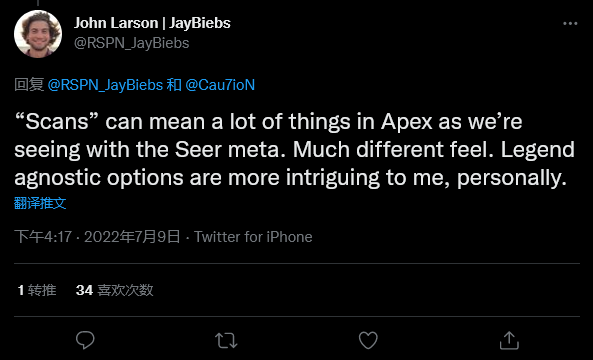Open the John Larson | JayBiebs display name

click(x=152, y=23)
